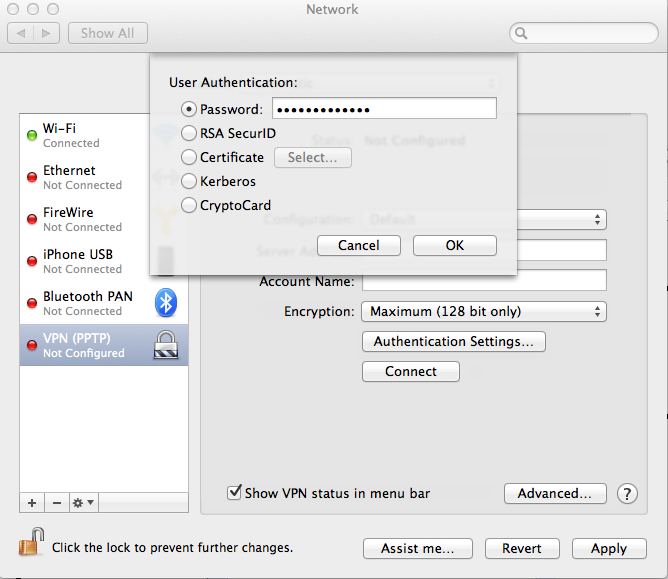The height and width of the screenshot is (579, 668).
Task: Select Bluetooth PAN in the service list
Action: [104, 303]
